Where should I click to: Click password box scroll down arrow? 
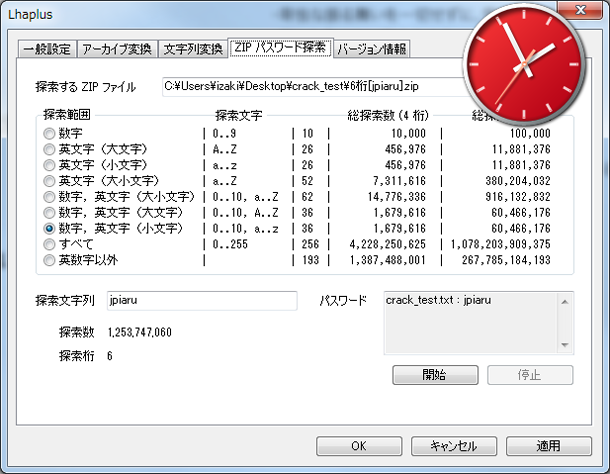565,345
